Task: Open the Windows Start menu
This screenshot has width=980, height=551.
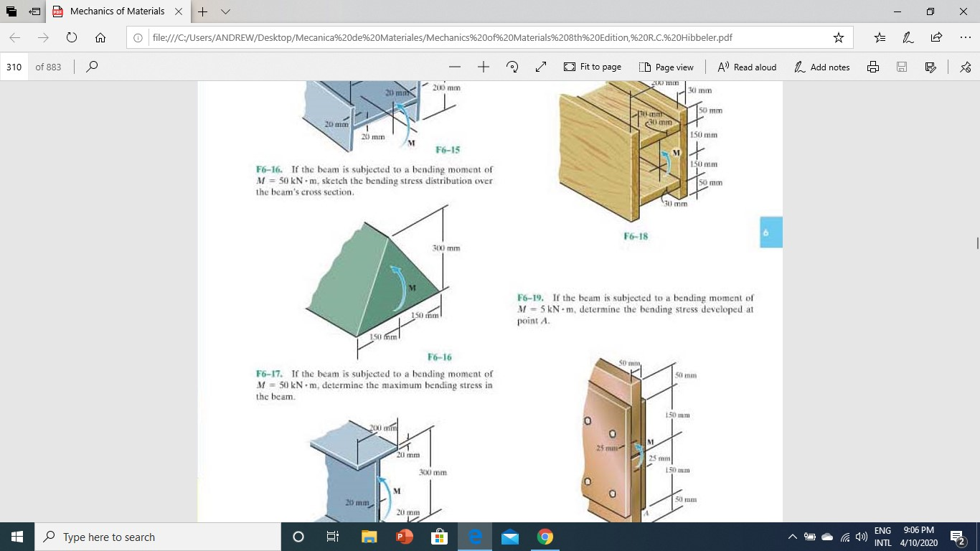Action: pyautogui.click(x=17, y=537)
